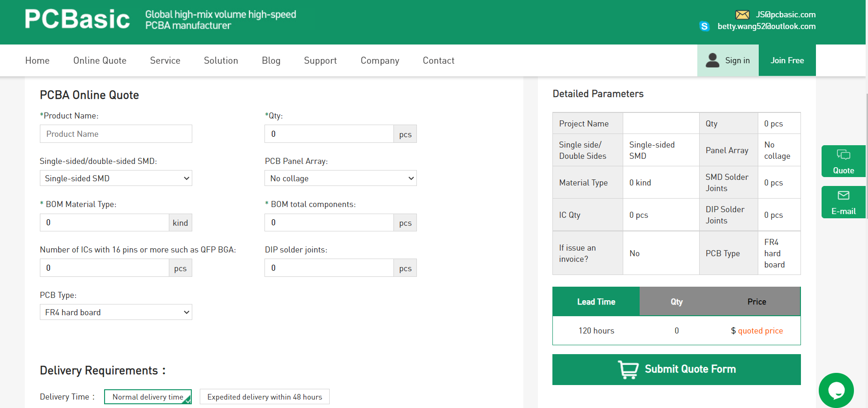This screenshot has height=408, width=868.
Task: Click JS@pcbasic.com email link
Action: (785, 15)
